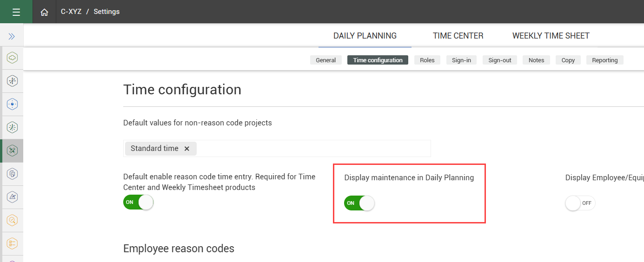Switch to the WEEKLY TIME SHEET tab
The height and width of the screenshot is (262, 644).
(551, 36)
